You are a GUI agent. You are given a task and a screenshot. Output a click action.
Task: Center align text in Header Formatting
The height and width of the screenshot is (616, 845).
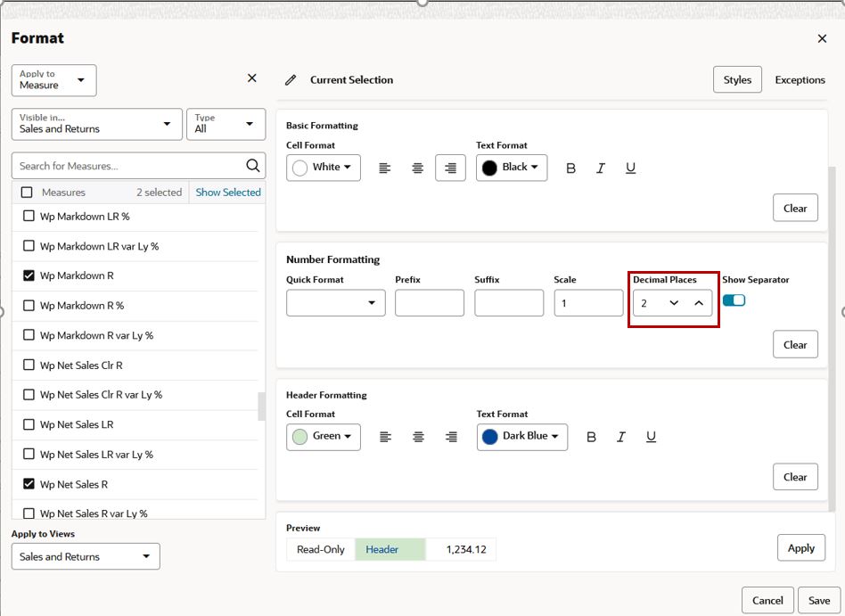pyautogui.click(x=418, y=437)
